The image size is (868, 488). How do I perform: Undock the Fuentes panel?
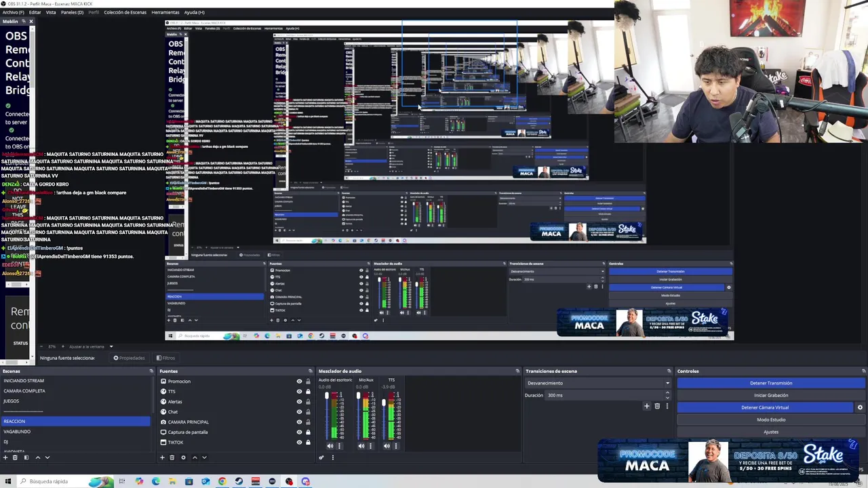pyautogui.click(x=311, y=371)
